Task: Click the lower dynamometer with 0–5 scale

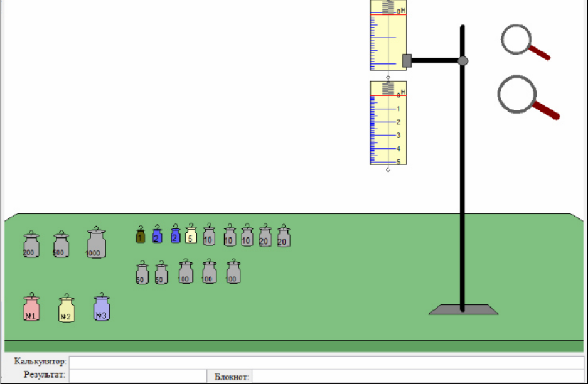Action: pos(388,122)
